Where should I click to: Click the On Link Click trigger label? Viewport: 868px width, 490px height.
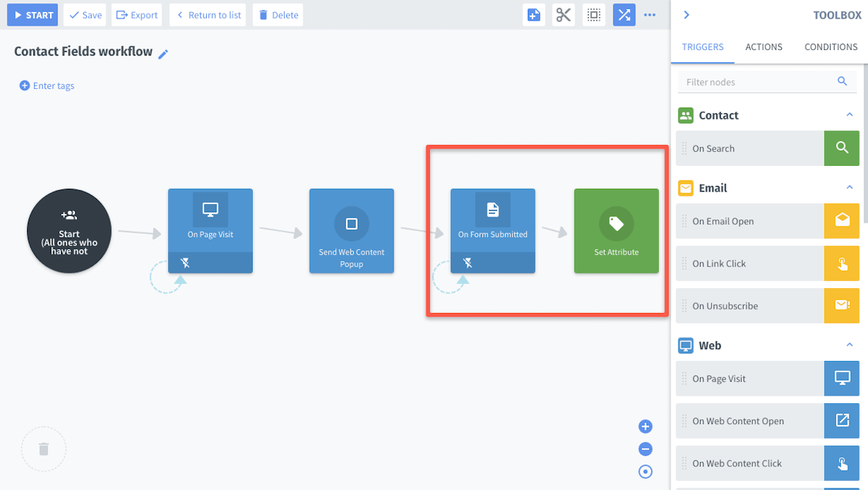(719, 264)
